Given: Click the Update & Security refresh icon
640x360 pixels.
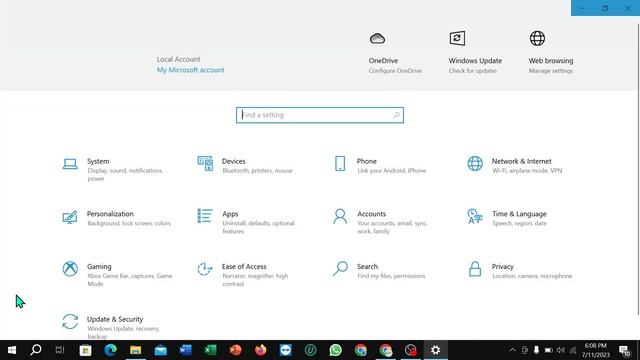Looking at the screenshot, I should coord(70,321).
